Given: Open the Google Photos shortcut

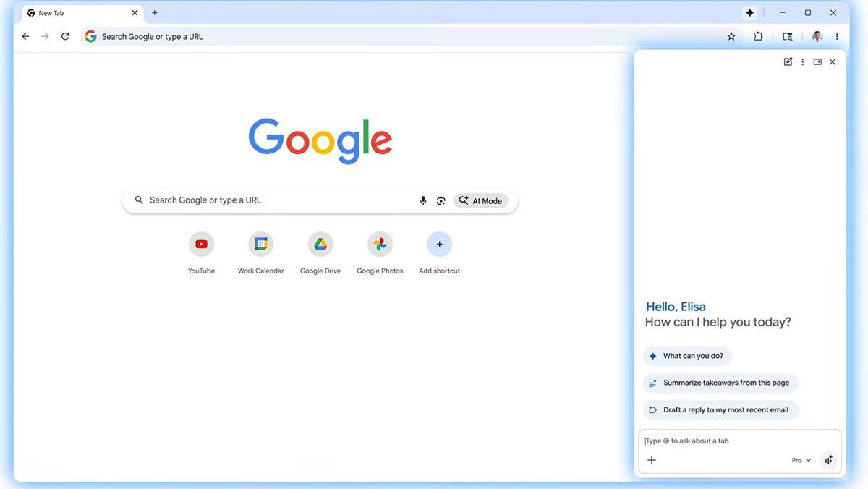Looking at the screenshot, I should (x=380, y=244).
